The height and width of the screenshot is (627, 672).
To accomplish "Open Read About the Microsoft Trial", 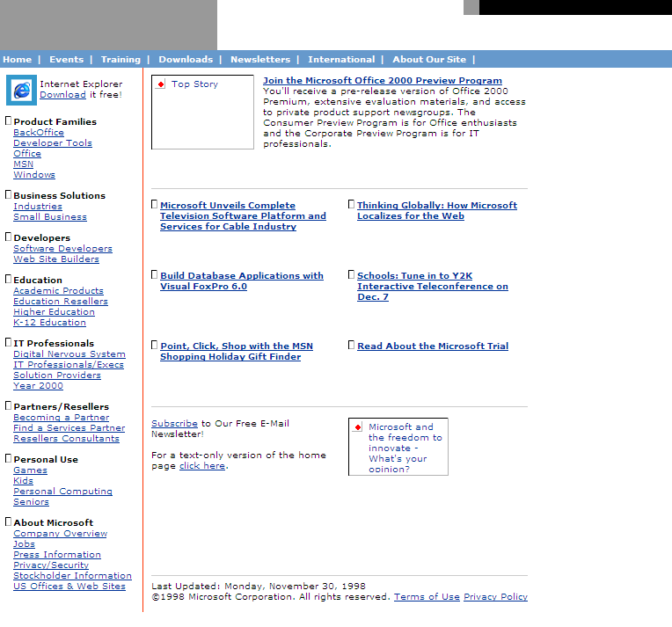I will [433, 346].
